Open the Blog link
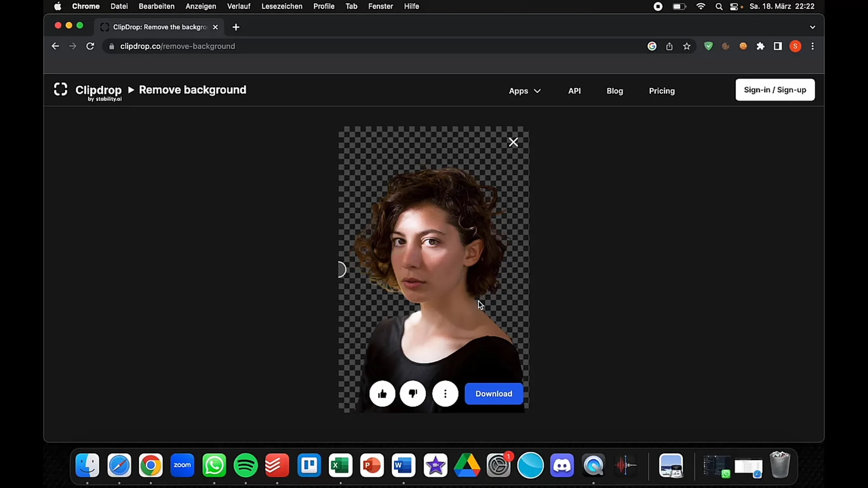Screen dimensions: 868x488 pyautogui.click(x=614, y=91)
